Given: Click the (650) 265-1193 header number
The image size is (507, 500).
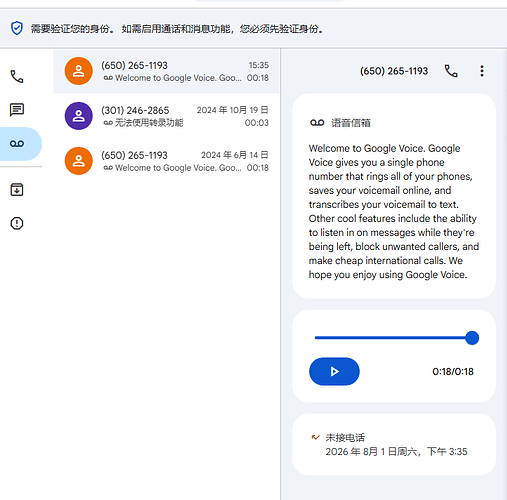Looking at the screenshot, I should (x=394, y=71).
